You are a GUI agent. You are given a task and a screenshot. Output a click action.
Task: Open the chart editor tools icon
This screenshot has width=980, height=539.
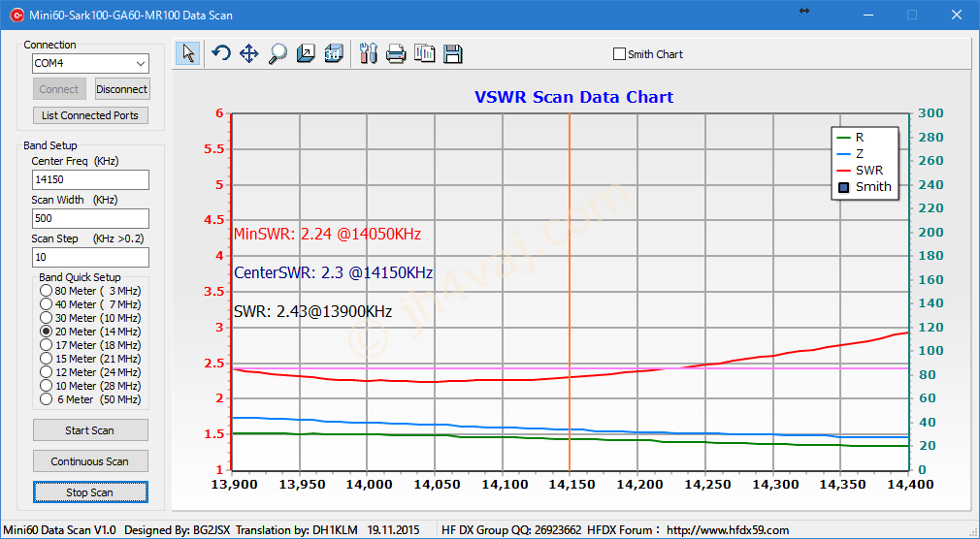click(369, 53)
